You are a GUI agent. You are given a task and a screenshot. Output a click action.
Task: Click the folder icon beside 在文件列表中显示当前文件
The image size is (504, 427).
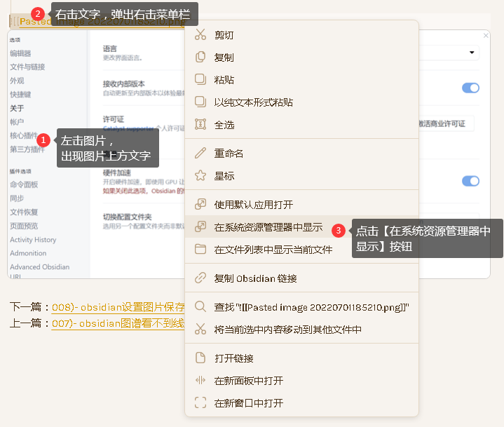click(x=200, y=249)
